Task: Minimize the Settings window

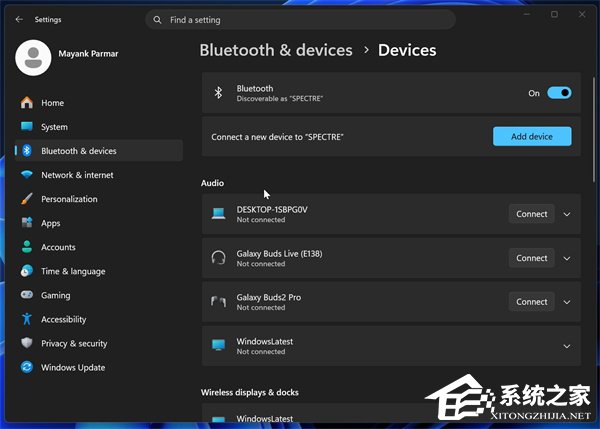Action: pos(527,15)
